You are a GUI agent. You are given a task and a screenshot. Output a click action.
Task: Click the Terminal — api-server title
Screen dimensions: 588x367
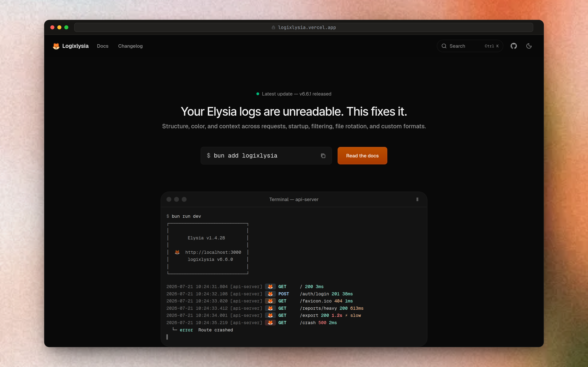pos(294,199)
